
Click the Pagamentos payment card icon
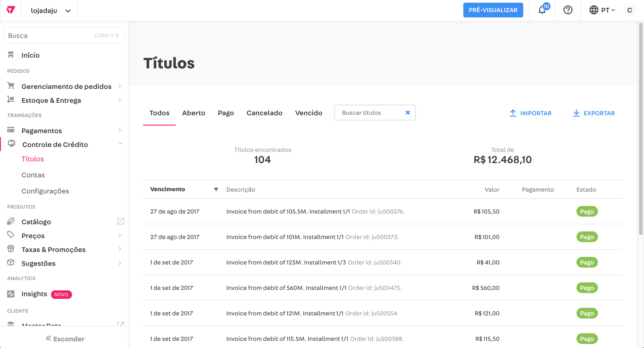[x=11, y=130]
